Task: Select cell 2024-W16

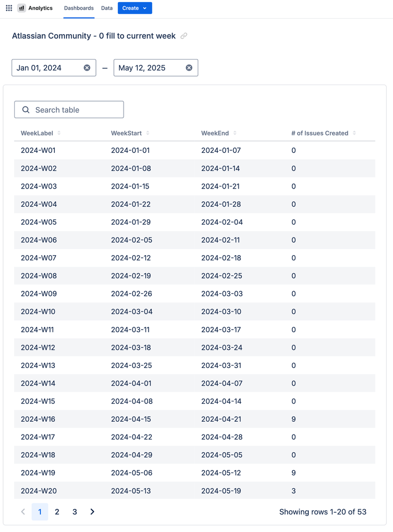Action: click(x=38, y=419)
